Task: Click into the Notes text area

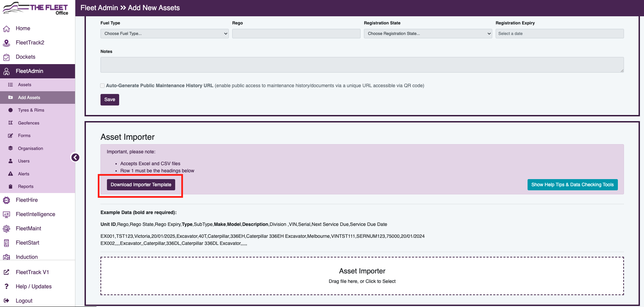Action: click(x=362, y=65)
